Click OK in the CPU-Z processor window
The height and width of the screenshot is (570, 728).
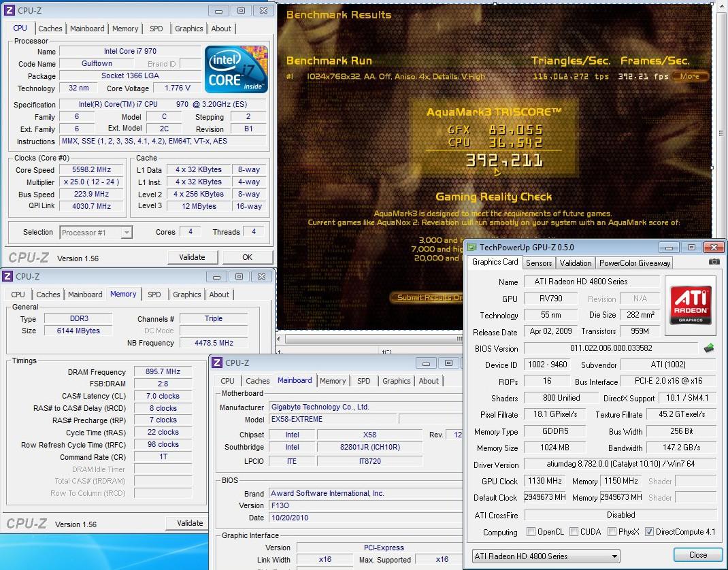[248, 257]
